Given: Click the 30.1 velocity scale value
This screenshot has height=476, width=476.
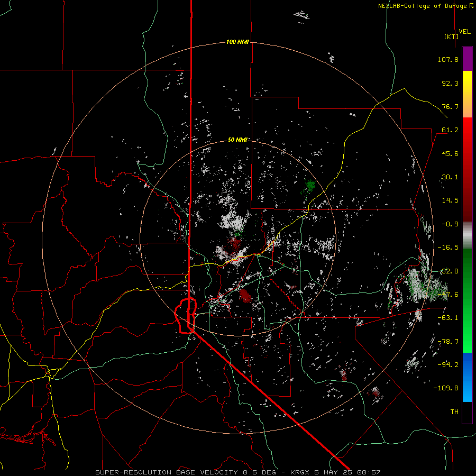Looking at the screenshot, I should click(x=450, y=177).
